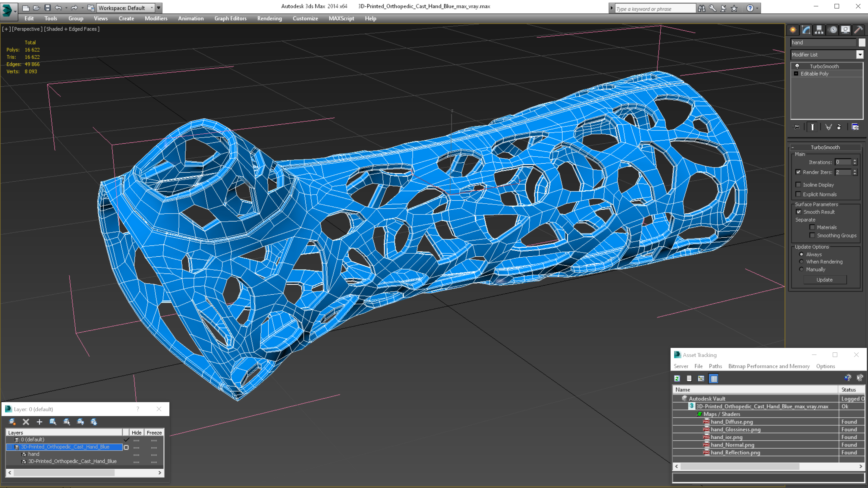The height and width of the screenshot is (488, 868).
Task: Open the Graph Editors menu
Action: pos(231,18)
